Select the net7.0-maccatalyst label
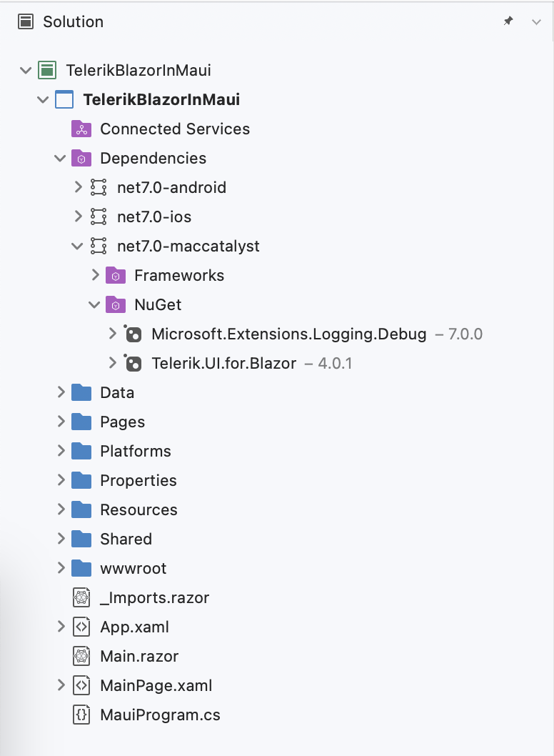 (188, 247)
